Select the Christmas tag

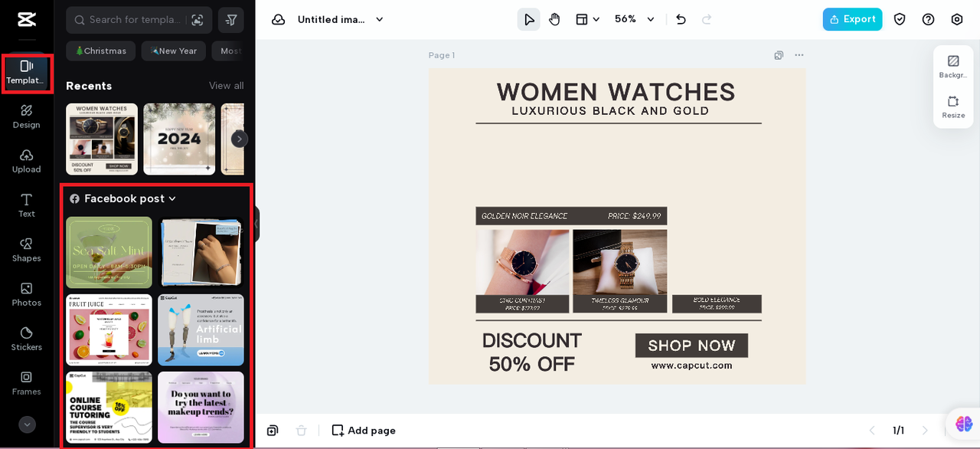(x=101, y=51)
